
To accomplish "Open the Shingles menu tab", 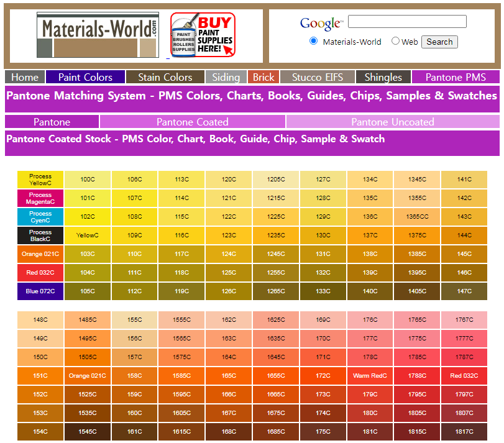I will [x=383, y=77].
